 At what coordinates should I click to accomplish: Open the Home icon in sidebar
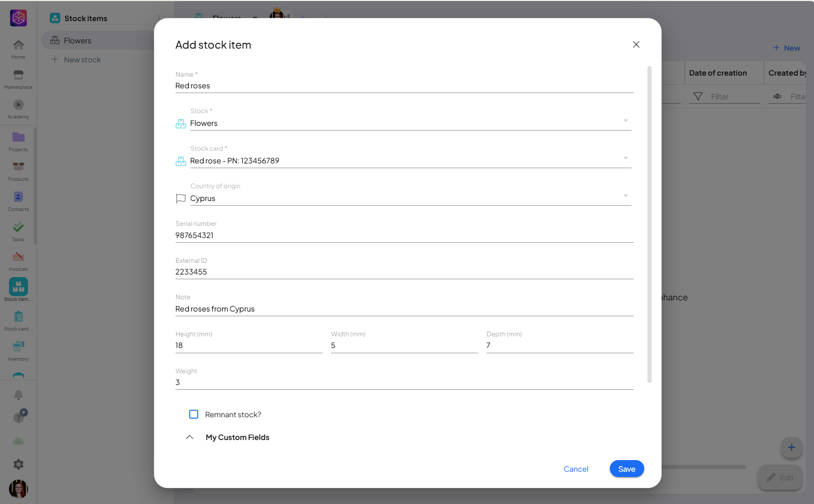coord(18,46)
